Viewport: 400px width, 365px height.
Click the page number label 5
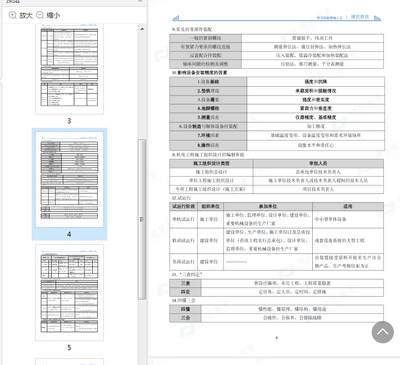69,347
